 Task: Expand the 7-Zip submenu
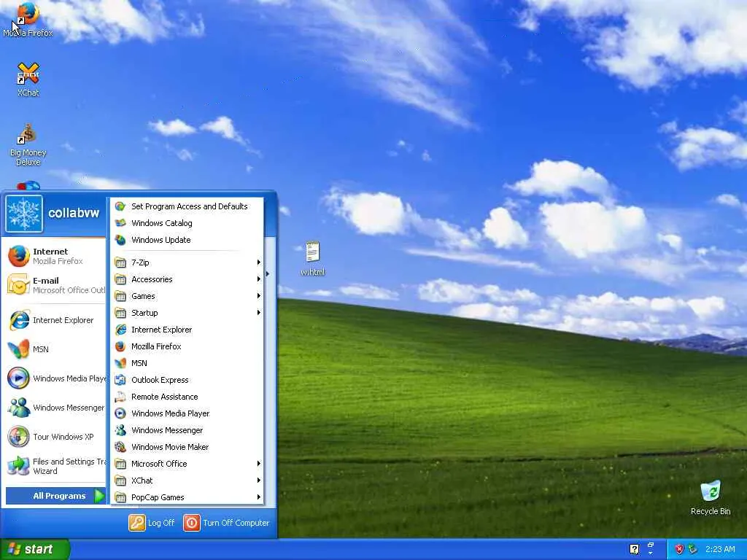(x=187, y=262)
